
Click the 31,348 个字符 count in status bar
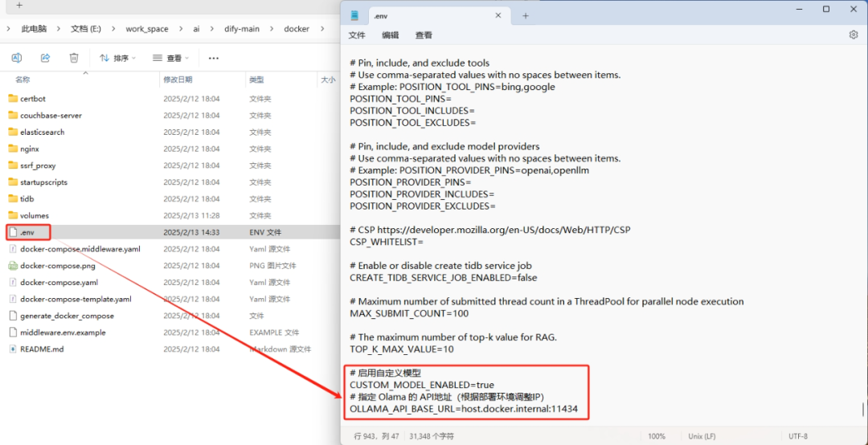tap(432, 436)
